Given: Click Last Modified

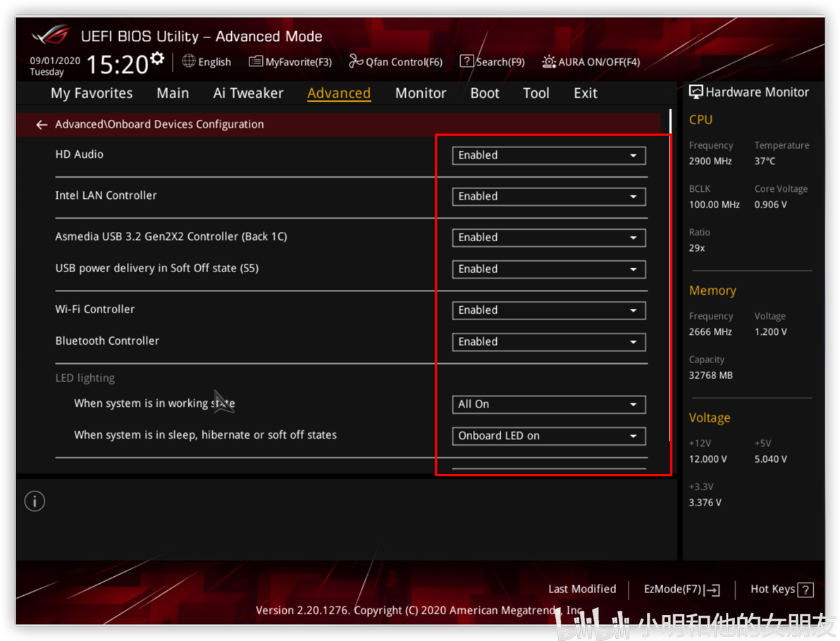Looking at the screenshot, I should (x=582, y=589).
